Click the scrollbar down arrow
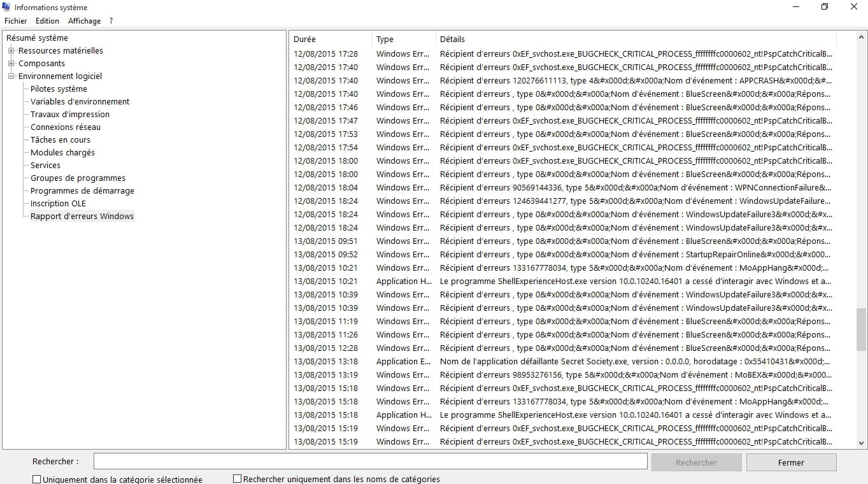Screen dimensions: 868x484 coord(861,443)
